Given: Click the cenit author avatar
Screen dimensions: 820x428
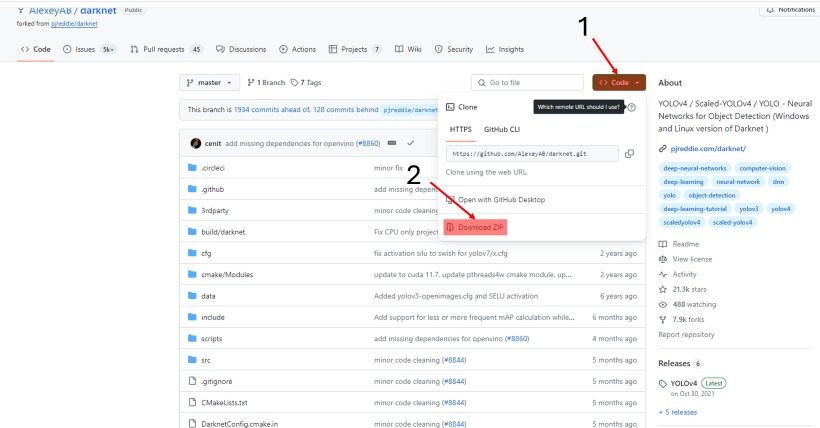Looking at the screenshot, I should point(196,143).
